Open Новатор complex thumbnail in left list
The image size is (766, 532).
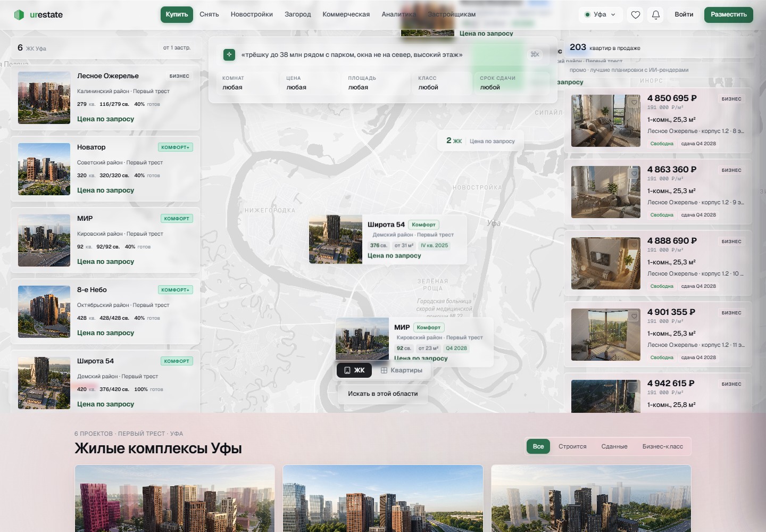coord(44,169)
